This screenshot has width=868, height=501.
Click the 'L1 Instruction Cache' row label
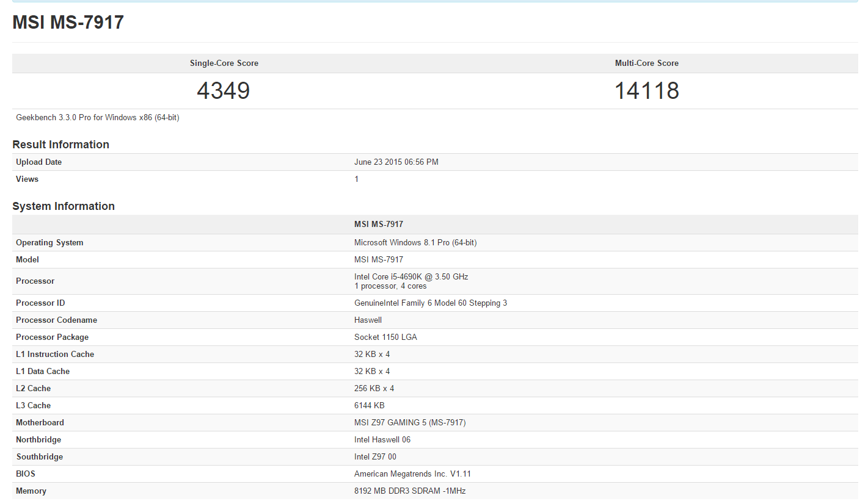click(55, 355)
